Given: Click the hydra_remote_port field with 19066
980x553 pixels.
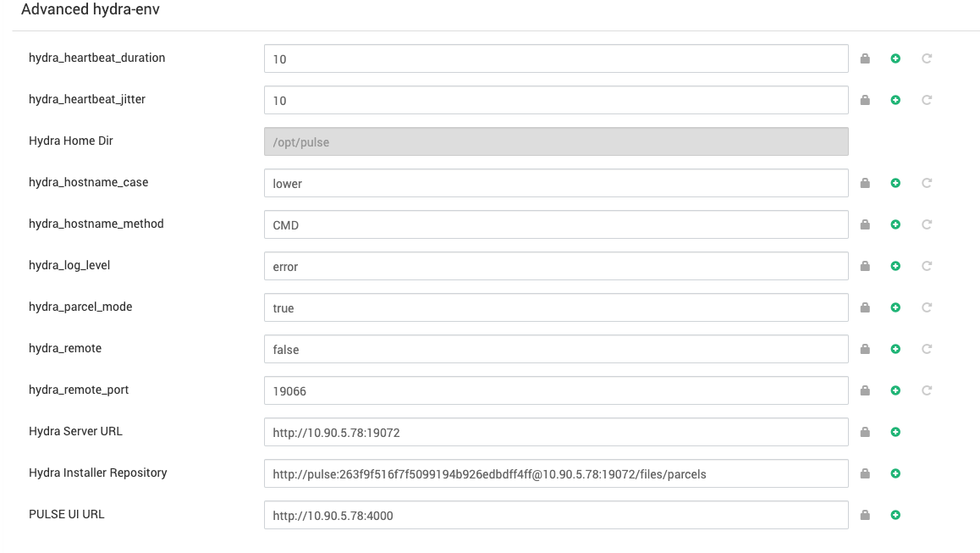Looking at the screenshot, I should [556, 390].
